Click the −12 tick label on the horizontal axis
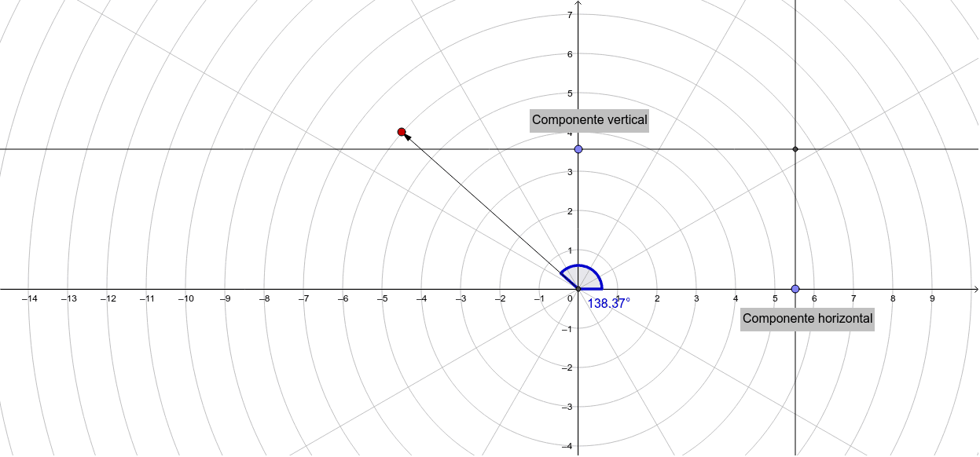980x457 pixels. [x=108, y=298]
